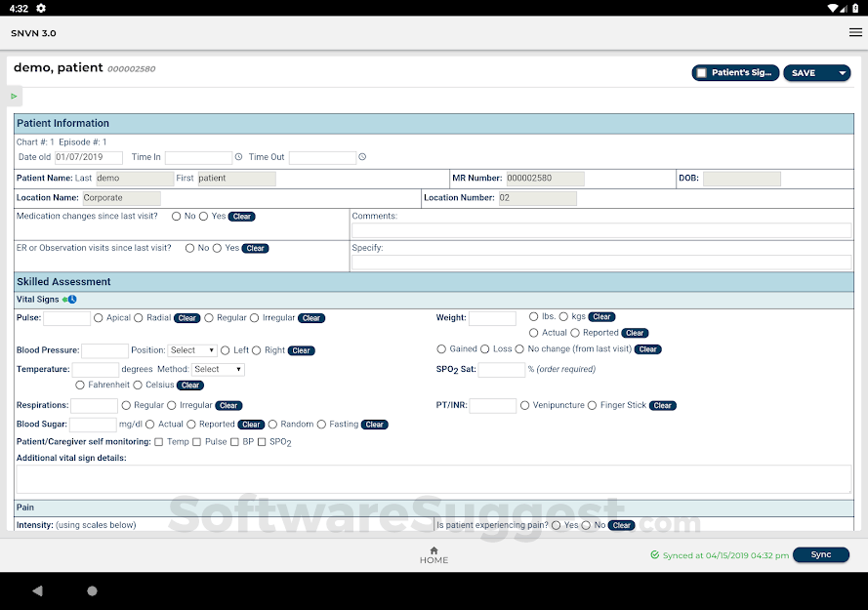Click Clear next to the Pulse options

pyautogui.click(x=186, y=317)
